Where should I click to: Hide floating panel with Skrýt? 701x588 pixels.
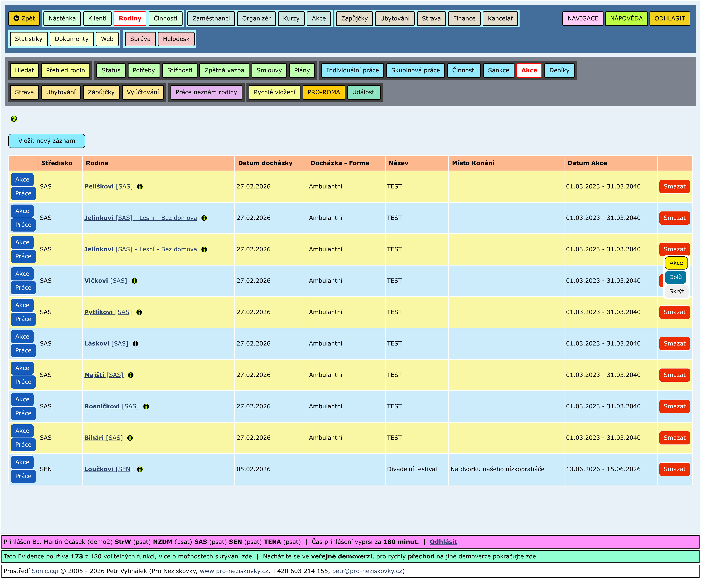coord(676,291)
